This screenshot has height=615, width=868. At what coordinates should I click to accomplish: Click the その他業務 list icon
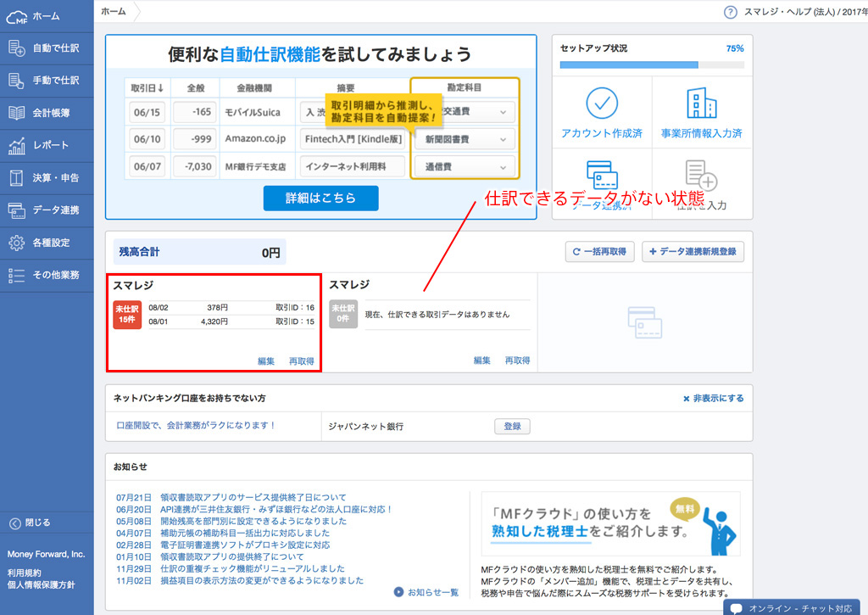[x=17, y=275]
